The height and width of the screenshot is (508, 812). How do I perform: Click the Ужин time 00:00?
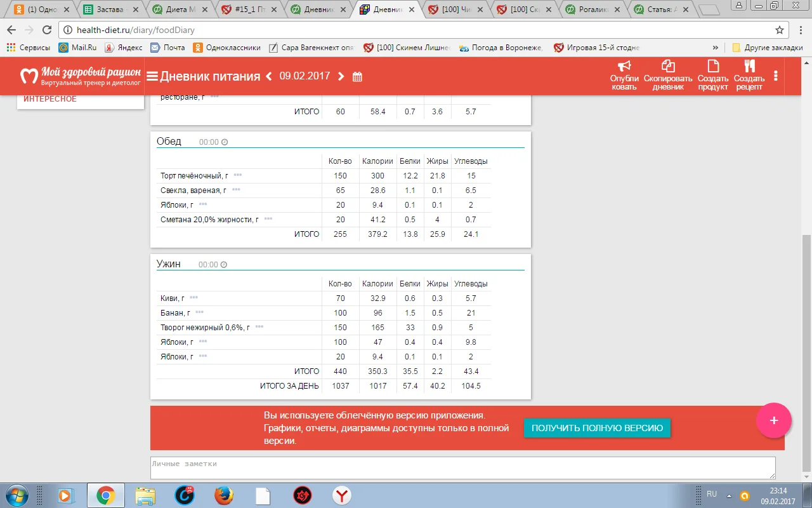point(208,265)
